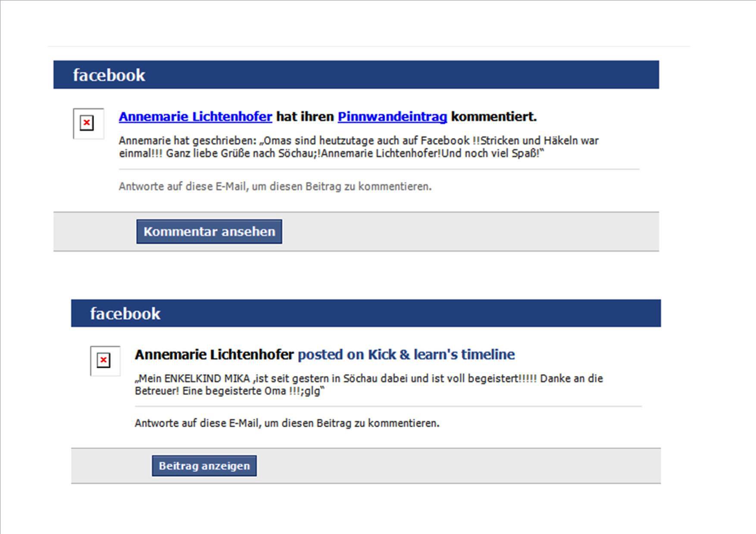
Task: Open the "posted on Kick & learn's timeline" link
Action: pos(406,354)
